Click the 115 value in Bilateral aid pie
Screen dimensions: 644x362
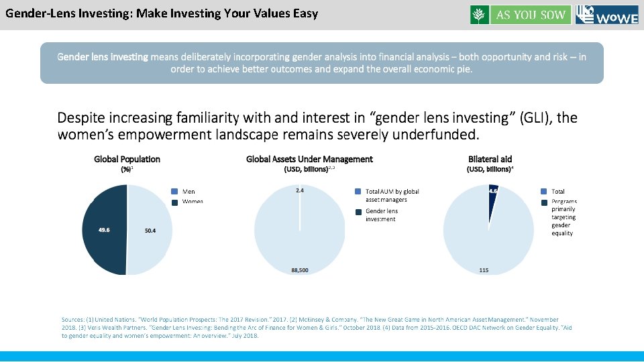click(483, 270)
